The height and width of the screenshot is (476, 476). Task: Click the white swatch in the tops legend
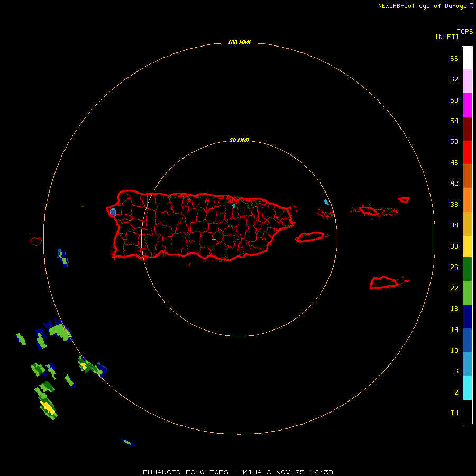click(467, 58)
